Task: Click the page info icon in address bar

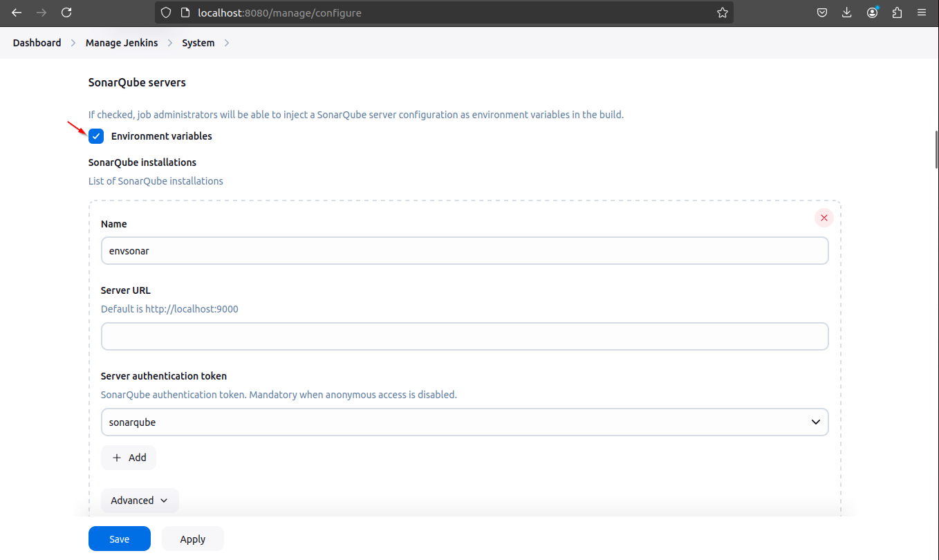Action: click(185, 12)
